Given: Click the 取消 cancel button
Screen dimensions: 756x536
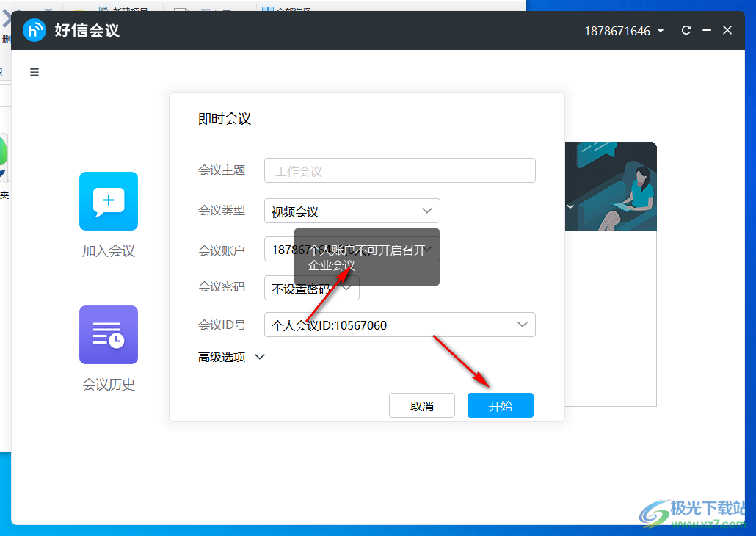Looking at the screenshot, I should click(x=422, y=405).
